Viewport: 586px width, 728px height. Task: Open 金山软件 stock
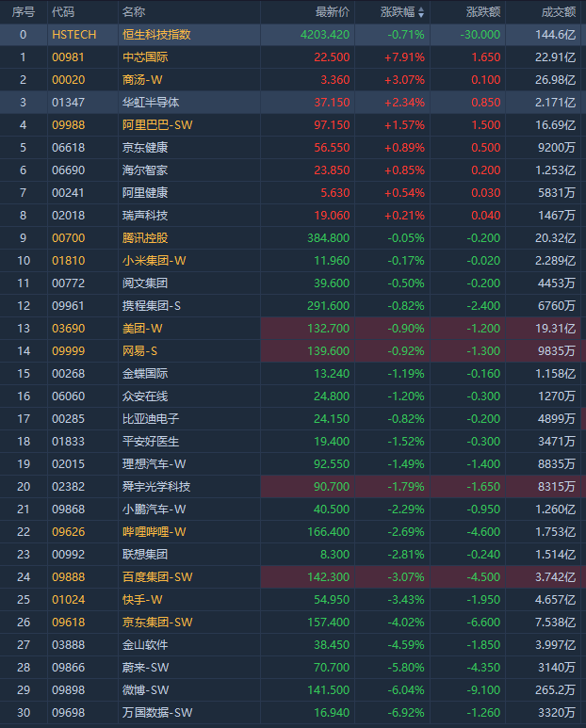coord(145,645)
